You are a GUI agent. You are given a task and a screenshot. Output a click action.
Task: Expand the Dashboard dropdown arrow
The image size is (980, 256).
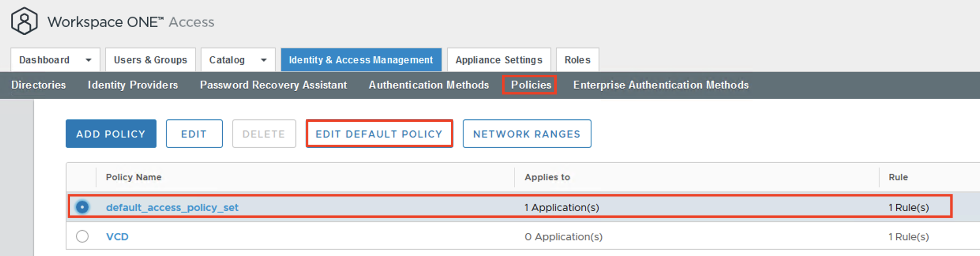[x=88, y=60]
